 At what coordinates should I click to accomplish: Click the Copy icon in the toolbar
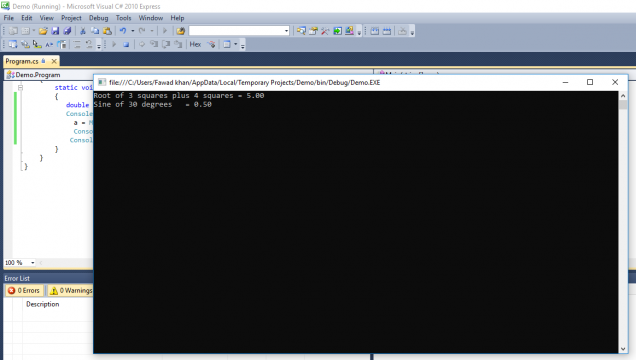pyautogui.click(x=95, y=31)
